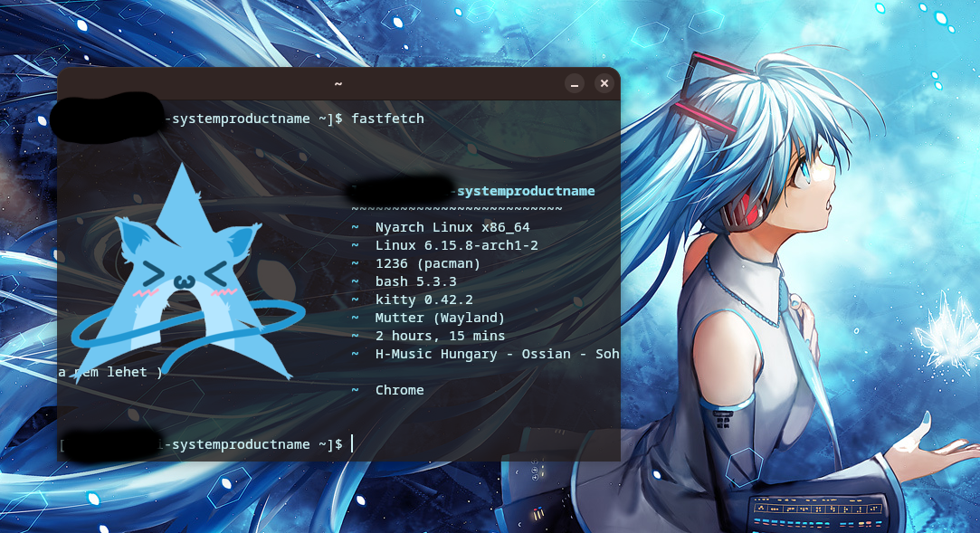Click the wrapped 'a nem lehet )' text
The width and height of the screenshot is (980, 533).
click(x=110, y=373)
